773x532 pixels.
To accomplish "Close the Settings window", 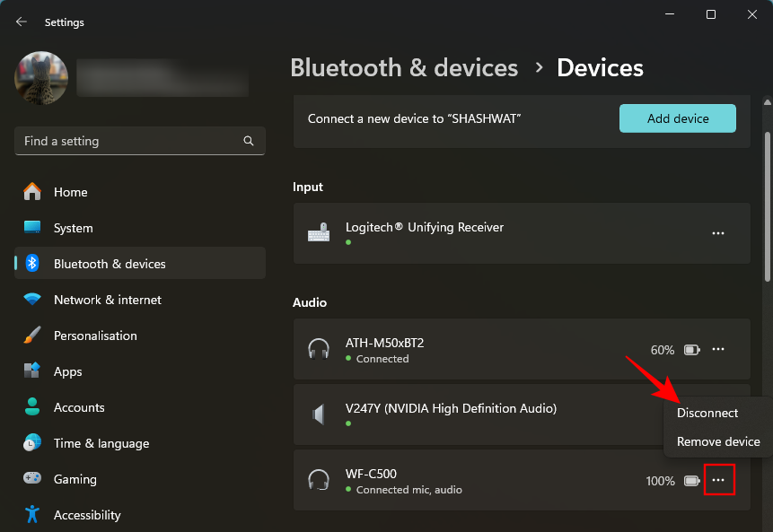I will (751, 14).
